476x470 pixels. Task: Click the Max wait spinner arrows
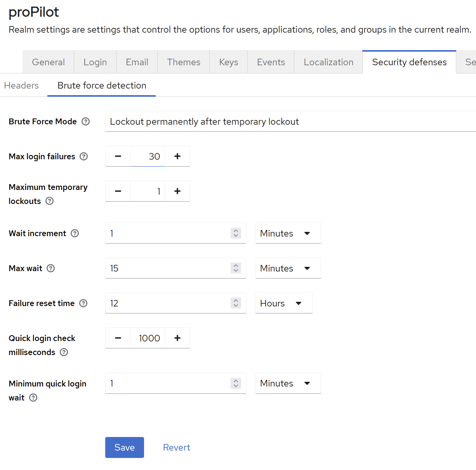coord(236,268)
